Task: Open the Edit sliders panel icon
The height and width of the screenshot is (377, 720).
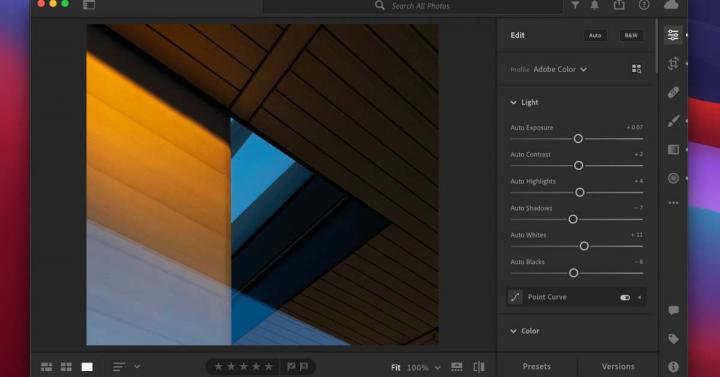Action: (673, 35)
